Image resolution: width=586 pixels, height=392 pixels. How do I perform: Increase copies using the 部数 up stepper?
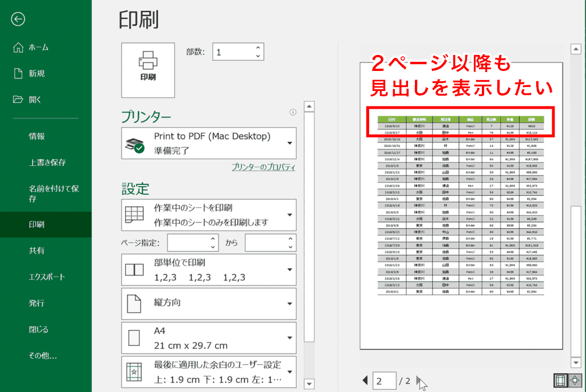259,47
